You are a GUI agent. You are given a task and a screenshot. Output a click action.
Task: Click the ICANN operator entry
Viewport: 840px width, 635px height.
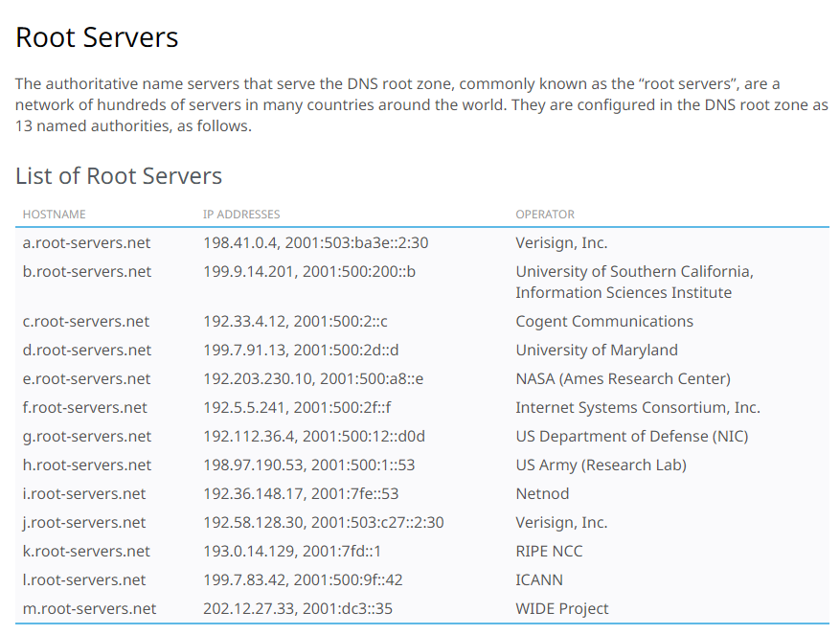[539, 580]
